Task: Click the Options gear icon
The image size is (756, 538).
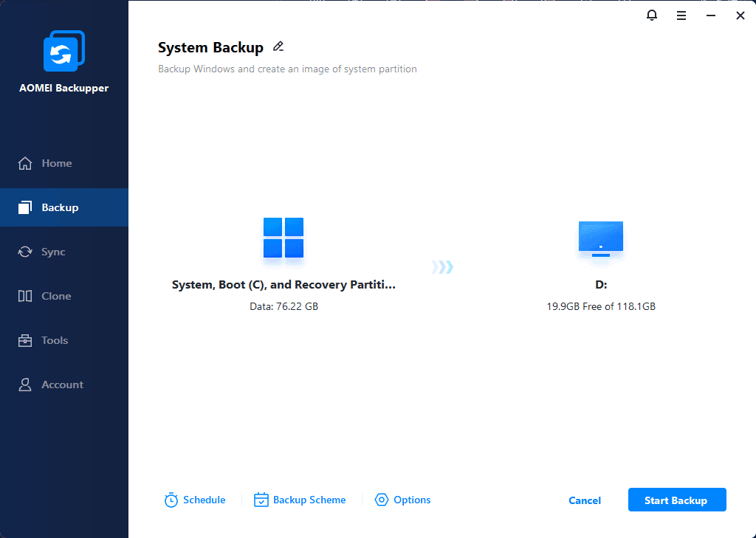Action: [382, 500]
